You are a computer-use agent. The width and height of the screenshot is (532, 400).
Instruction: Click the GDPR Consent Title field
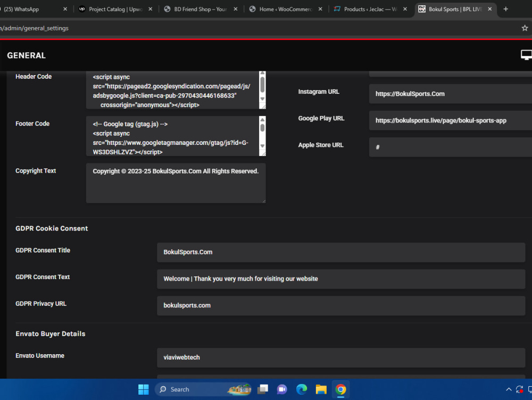(341, 252)
